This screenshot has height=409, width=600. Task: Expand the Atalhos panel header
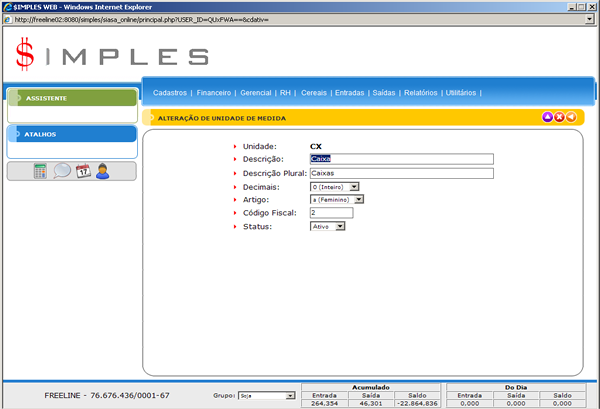pyautogui.click(x=71, y=134)
